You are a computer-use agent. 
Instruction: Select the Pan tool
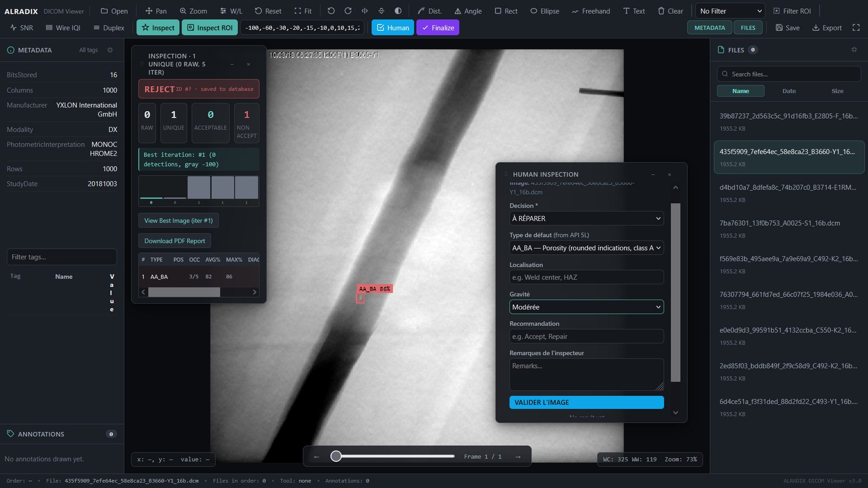[x=156, y=11]
